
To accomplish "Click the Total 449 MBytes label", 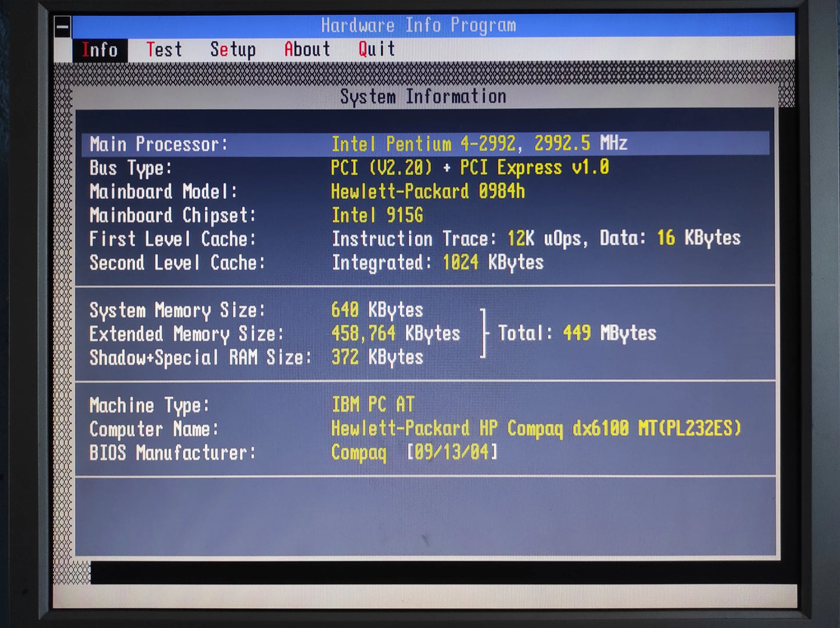I will click(x=577, y=333).
